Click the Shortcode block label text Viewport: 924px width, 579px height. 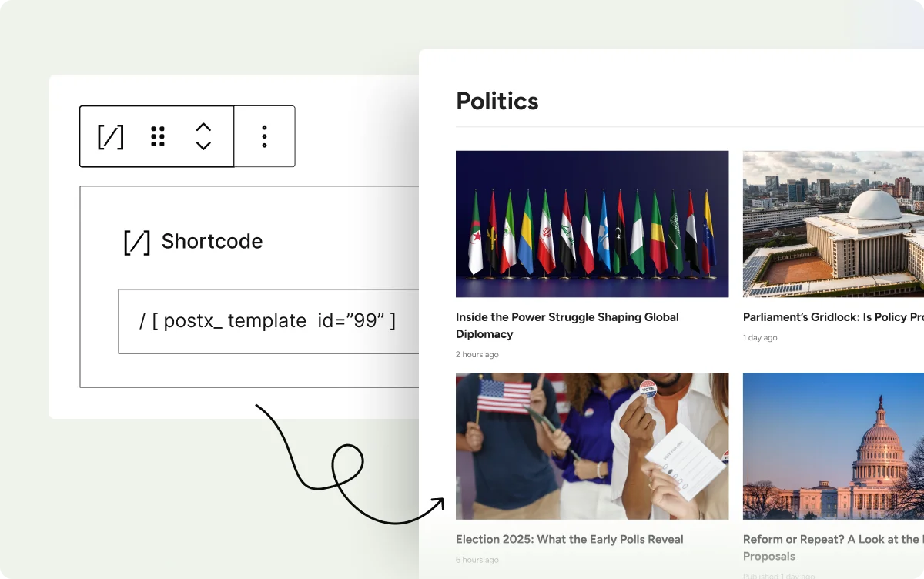coord(212,241)
